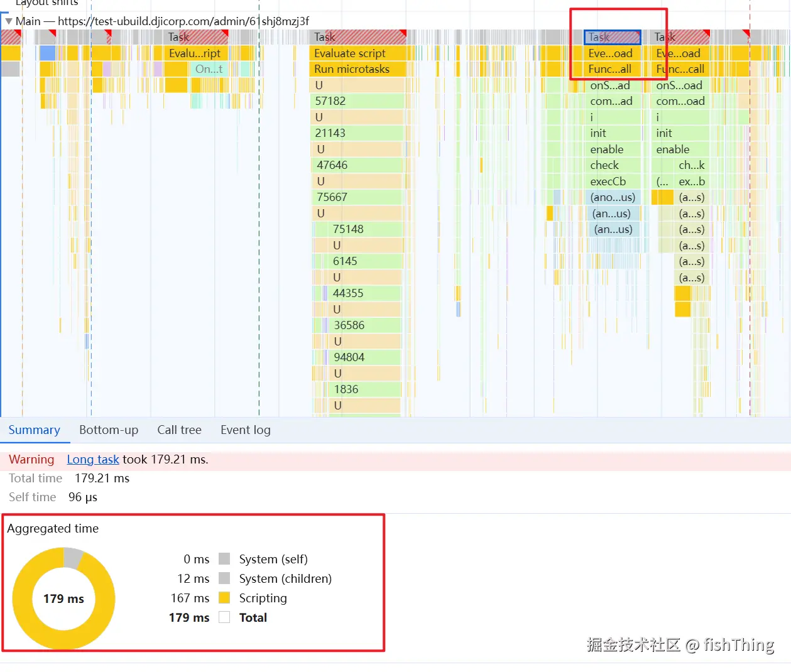Select the flame entry labeled 57182

[357, 101]
